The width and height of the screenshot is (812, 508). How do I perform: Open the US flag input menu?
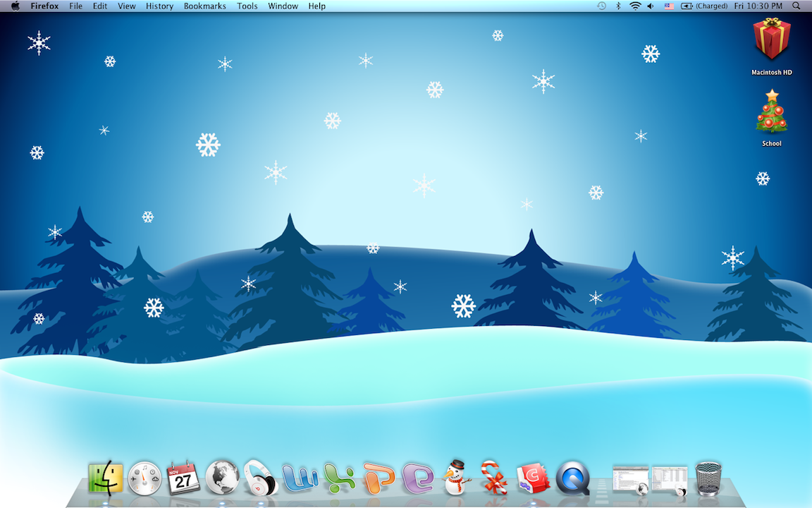tap(669, 6)
